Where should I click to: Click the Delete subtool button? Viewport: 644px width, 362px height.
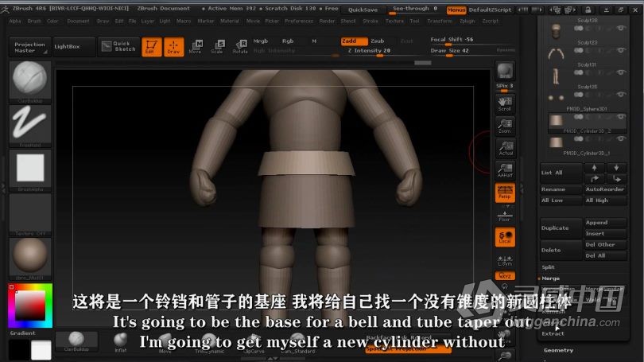click(561, 250)
